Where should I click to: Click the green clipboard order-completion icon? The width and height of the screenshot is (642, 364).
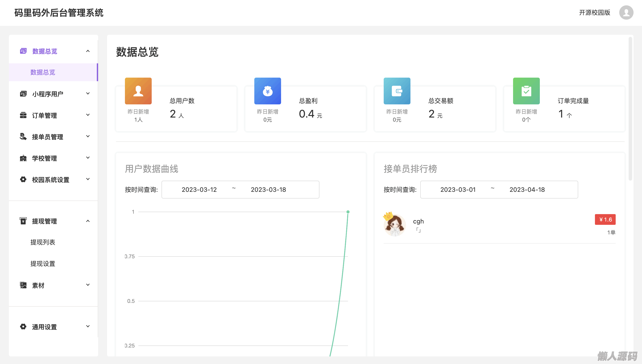coord(526,91)
